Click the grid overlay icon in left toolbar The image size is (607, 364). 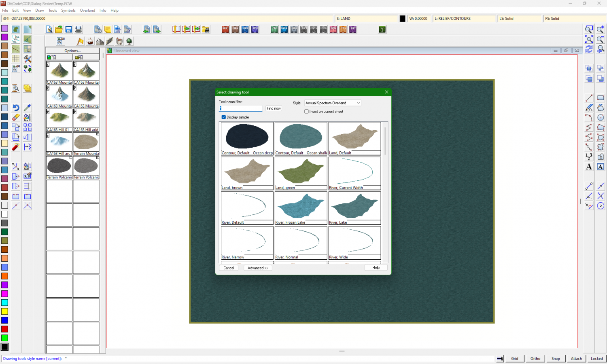pyautogui.click(x=16, y=59)
